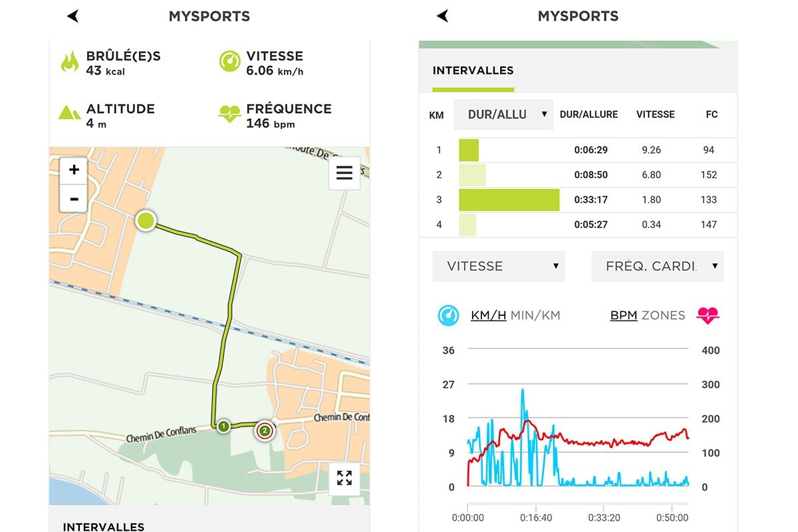
Task: Select the 0:08:50 duration cell
Action: point(591,175)
